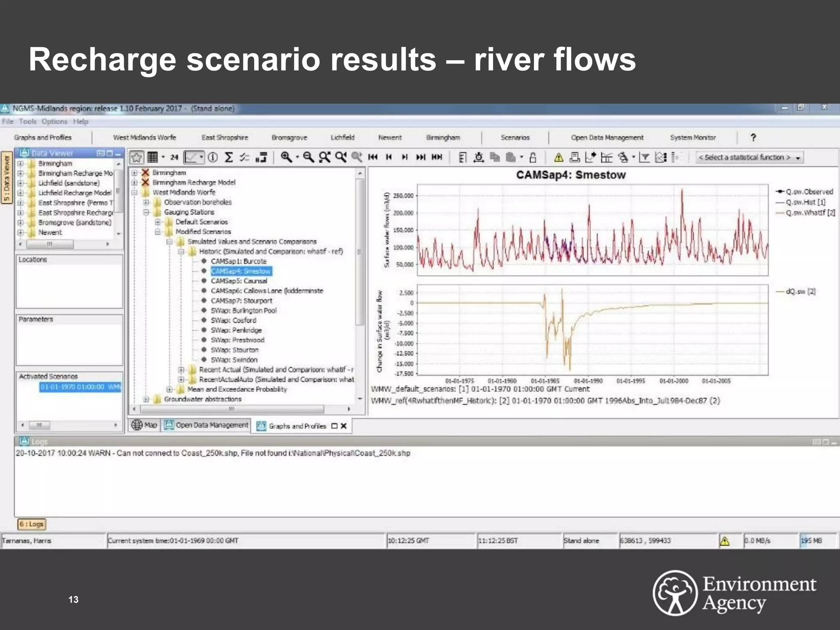Click the help question mark icon
The width and height of the screenshot is (840, 630).
click(753, 137)
